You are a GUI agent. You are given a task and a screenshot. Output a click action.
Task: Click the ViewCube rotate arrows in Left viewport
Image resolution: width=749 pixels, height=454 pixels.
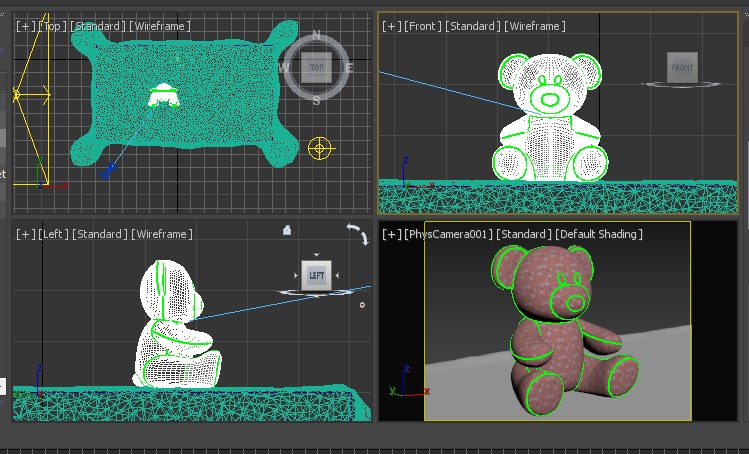click(x=356, y=233)
